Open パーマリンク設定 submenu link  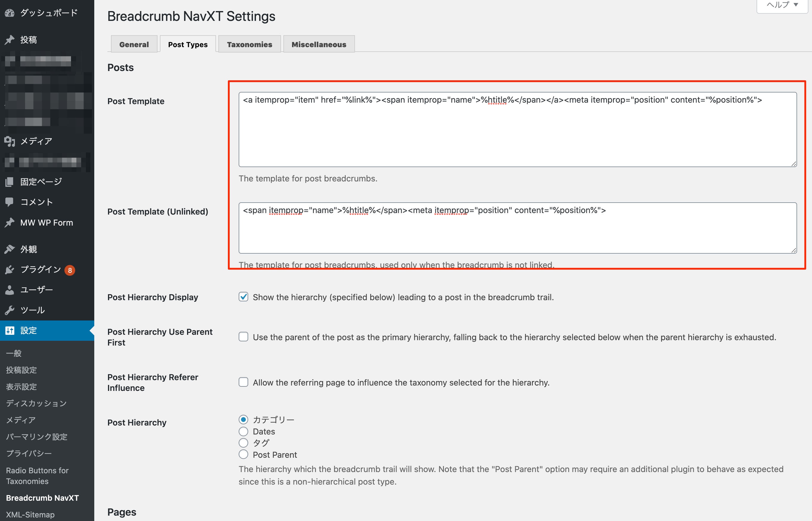pyautogui.click(x=36, y=437)
